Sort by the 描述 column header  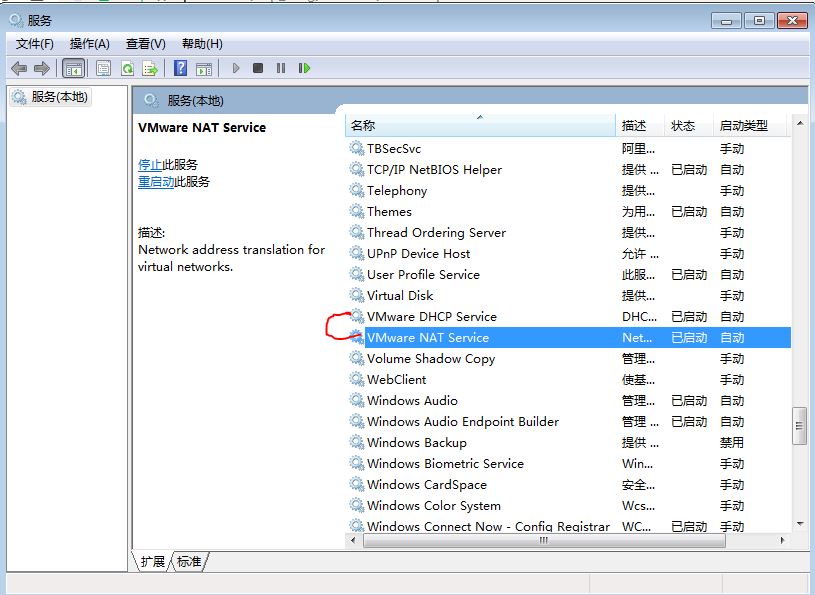640,125
